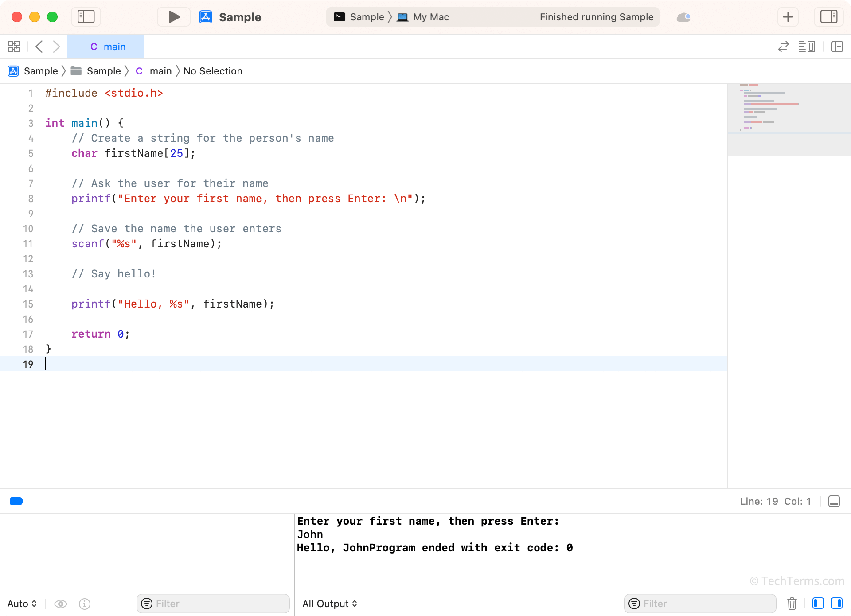
Task: Click the printf Hello line
Action: [x=173, y=304]
